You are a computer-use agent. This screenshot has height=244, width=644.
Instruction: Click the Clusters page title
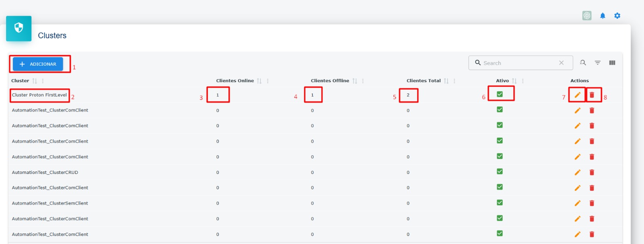[52, 35]
